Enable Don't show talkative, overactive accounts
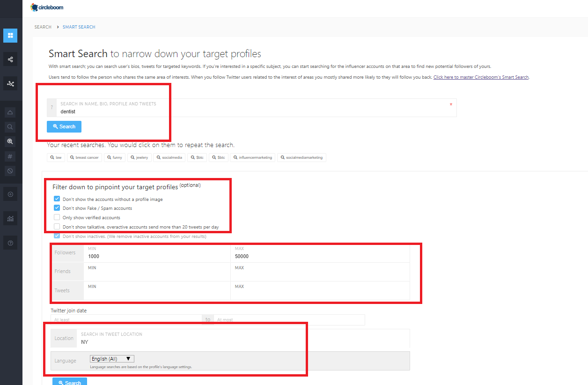 57,227
